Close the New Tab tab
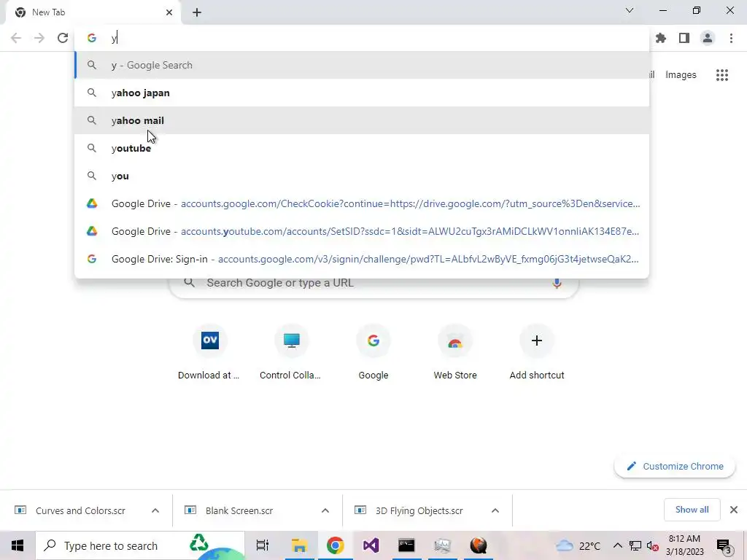 169,12
